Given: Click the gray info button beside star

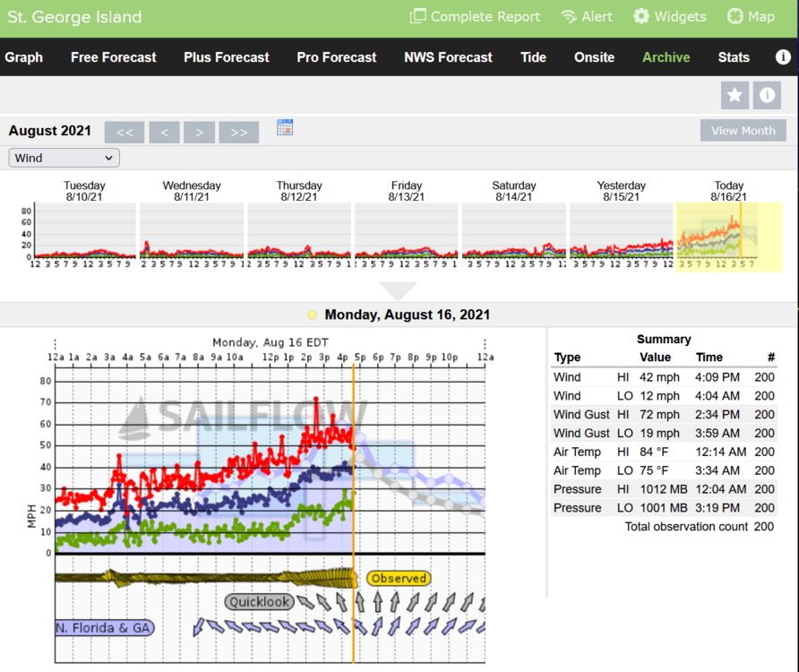Looking at the screenshot, I should tap(767, 95).
